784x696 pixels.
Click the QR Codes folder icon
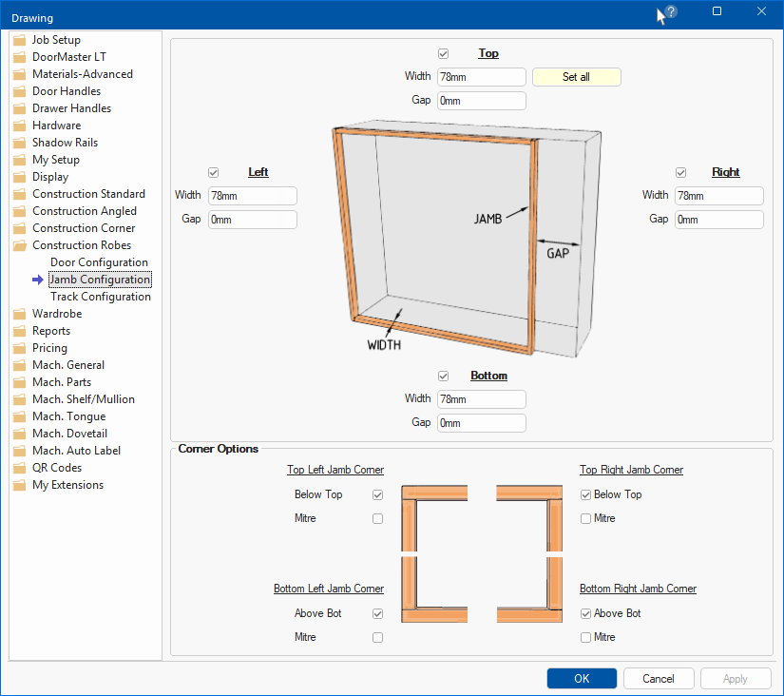pyautogui.click(x=20, y=468)
